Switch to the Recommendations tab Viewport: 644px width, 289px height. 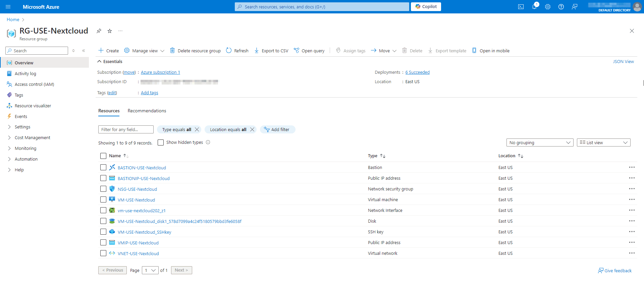147,111
